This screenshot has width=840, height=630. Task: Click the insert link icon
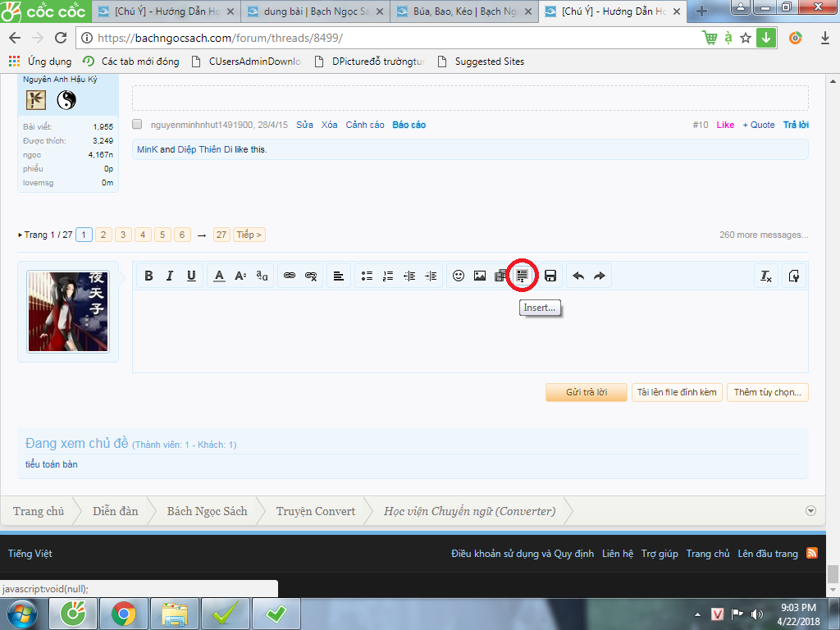(290, 276)
